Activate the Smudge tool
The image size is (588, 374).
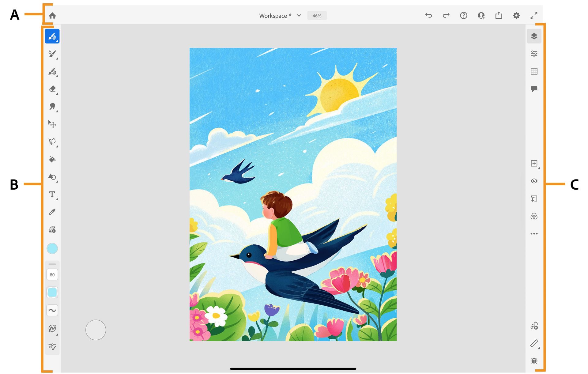pos(52,107)
